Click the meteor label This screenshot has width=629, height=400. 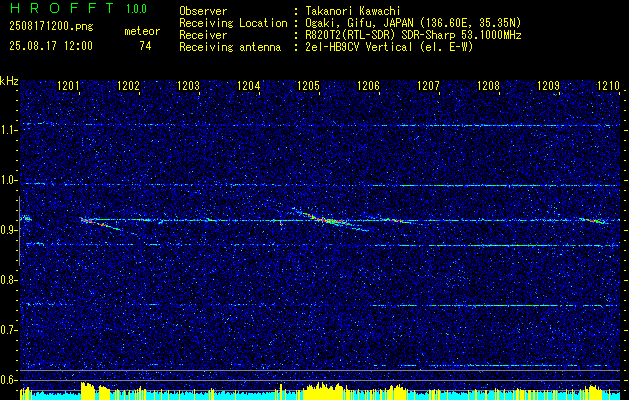[x=142, y=31]
